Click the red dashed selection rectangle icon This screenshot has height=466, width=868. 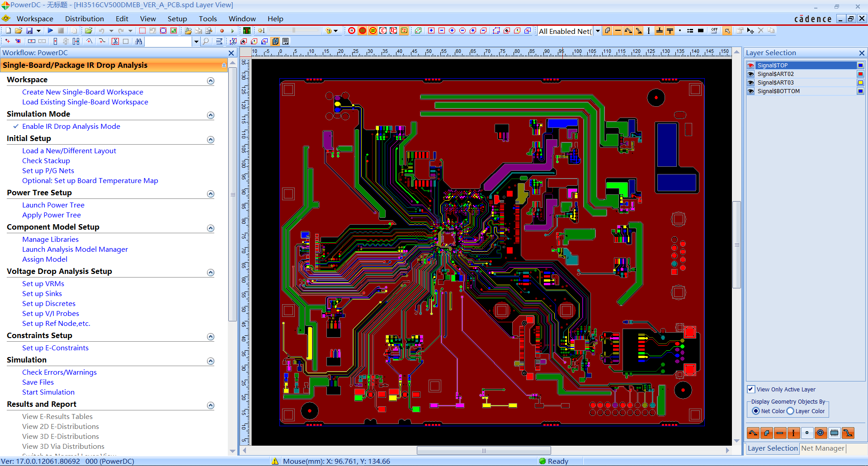click(142, 31)
